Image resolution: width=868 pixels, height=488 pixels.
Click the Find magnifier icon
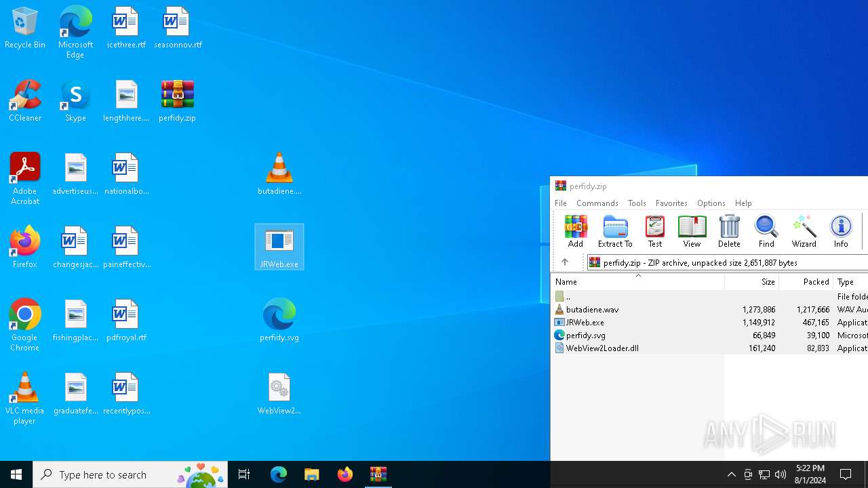pyautogui.click(x=766, y=231)
